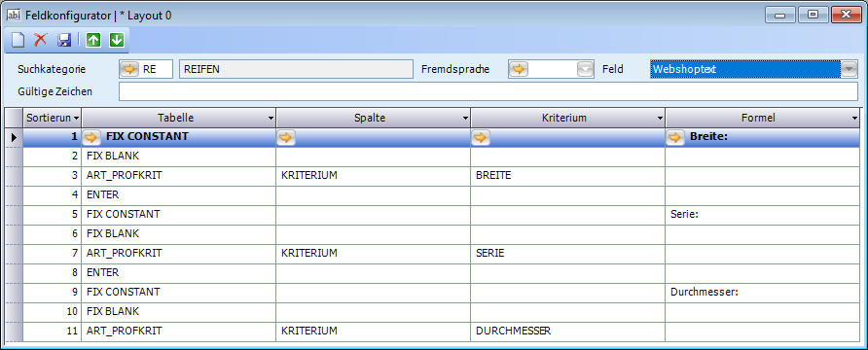Expand the Fremdsprache dropdown arrow
The image size is (868, 350).
[585, 69]
